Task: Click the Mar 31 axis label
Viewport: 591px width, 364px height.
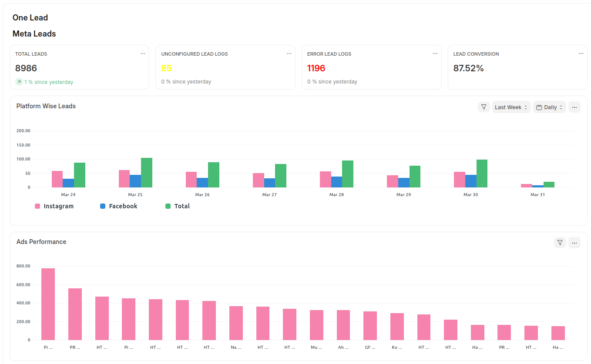Action: pyautogui.click(x=537, y=195)
